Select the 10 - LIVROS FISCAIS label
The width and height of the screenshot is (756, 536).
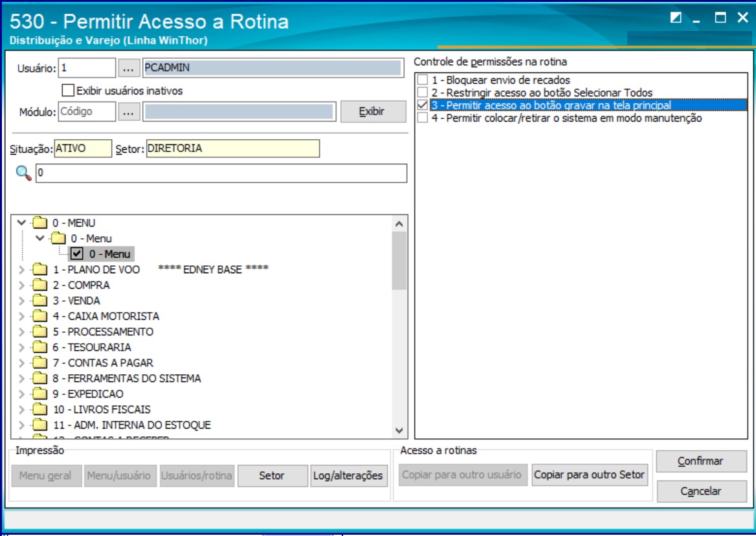102,409
